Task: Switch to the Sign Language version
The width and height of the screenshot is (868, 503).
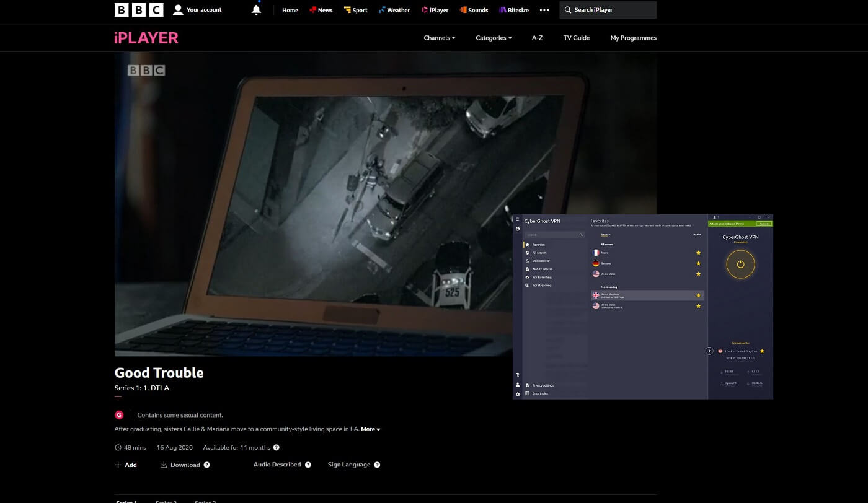Action: tap(349, 465)
